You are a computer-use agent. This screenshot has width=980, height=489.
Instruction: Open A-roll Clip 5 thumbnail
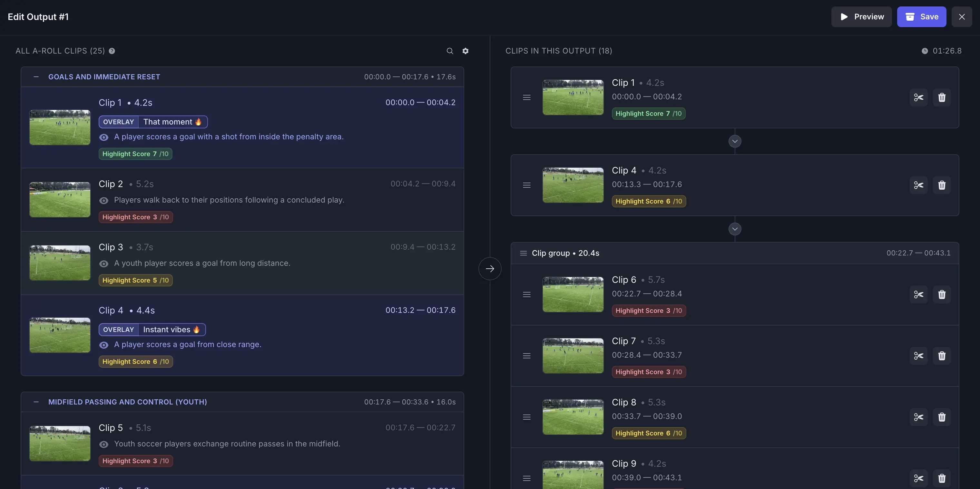tap(60, 444)
